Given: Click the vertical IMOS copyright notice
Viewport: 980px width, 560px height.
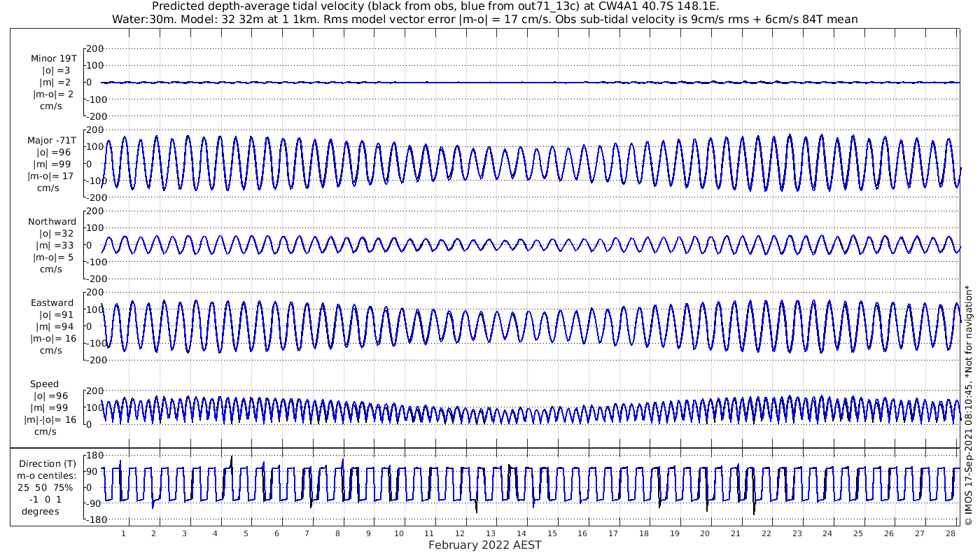Looking at the screenshot, I should [969, 405].
